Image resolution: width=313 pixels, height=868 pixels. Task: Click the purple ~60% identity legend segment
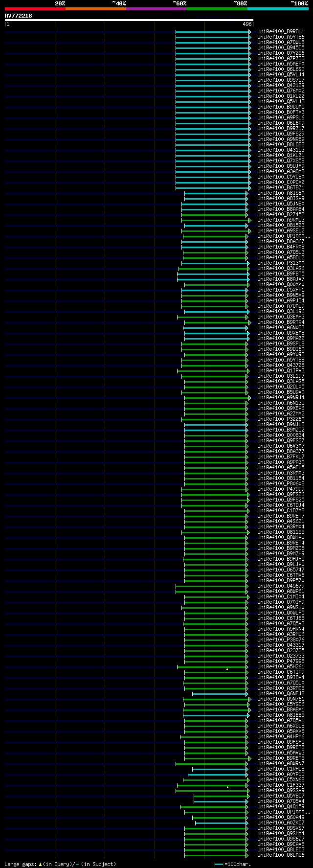[156, 9]
